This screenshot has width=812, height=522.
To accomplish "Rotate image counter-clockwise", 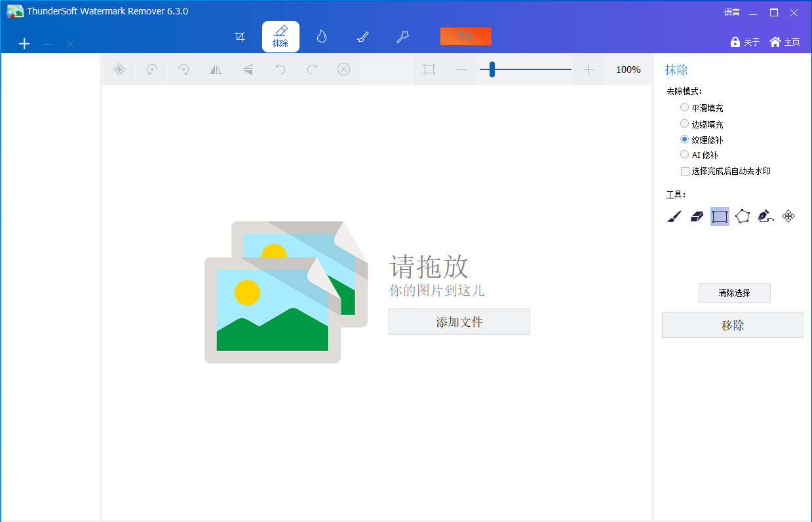I will pos(151,69).
